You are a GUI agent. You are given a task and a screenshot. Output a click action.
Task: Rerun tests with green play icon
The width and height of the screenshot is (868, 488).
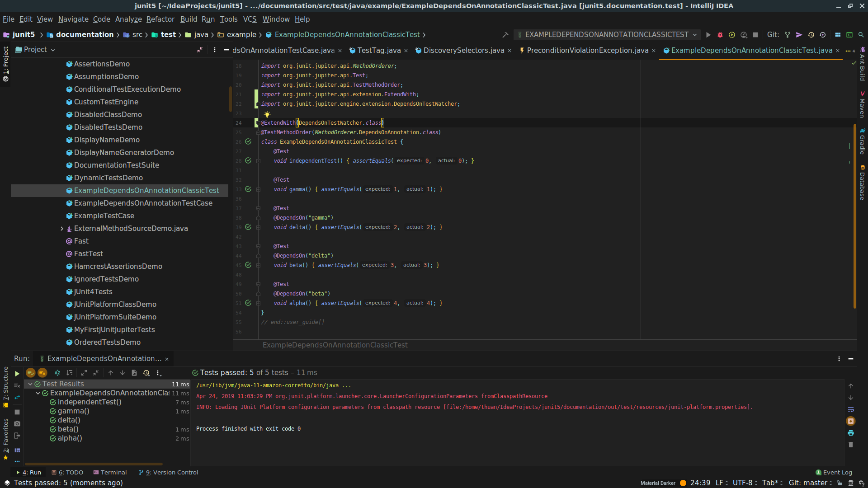tap(17, 373)
